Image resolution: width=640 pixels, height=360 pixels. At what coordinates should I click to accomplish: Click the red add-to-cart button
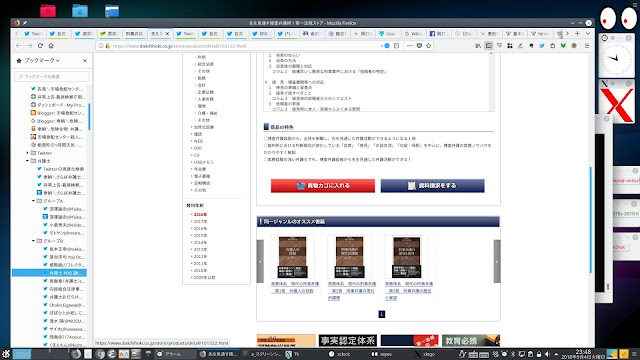[x=323, y=186]
